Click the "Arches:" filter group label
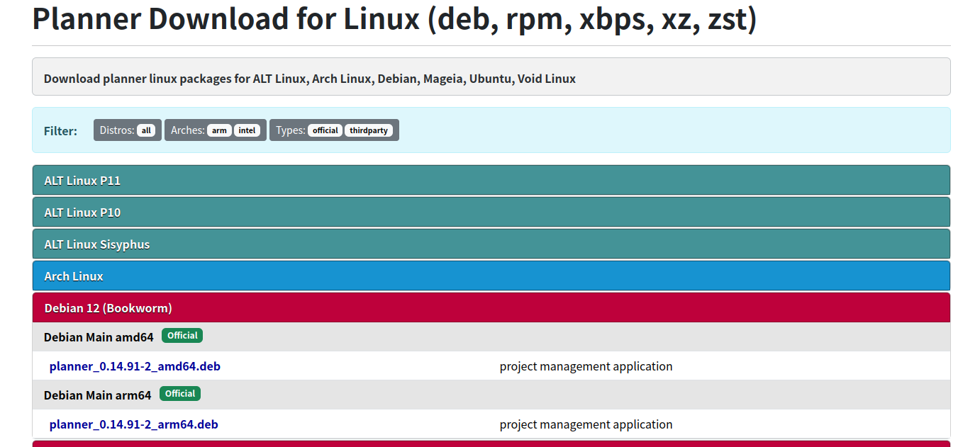 [188, 130]
